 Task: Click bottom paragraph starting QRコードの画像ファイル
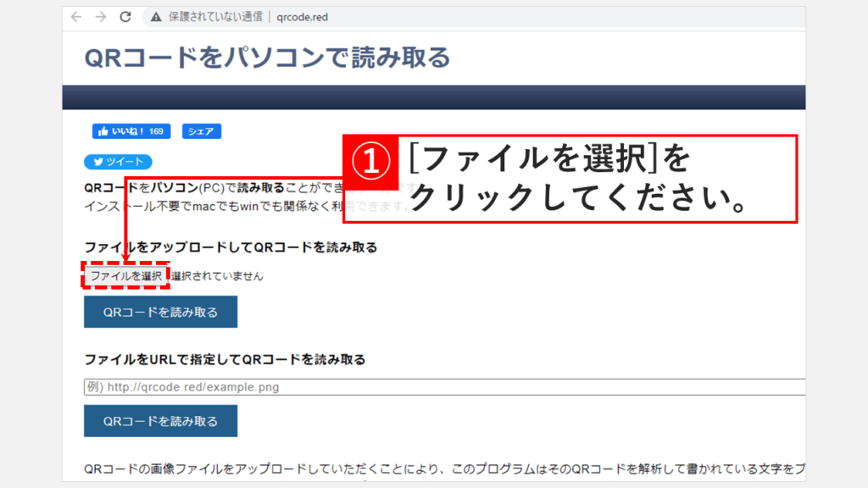click(444, 469)
